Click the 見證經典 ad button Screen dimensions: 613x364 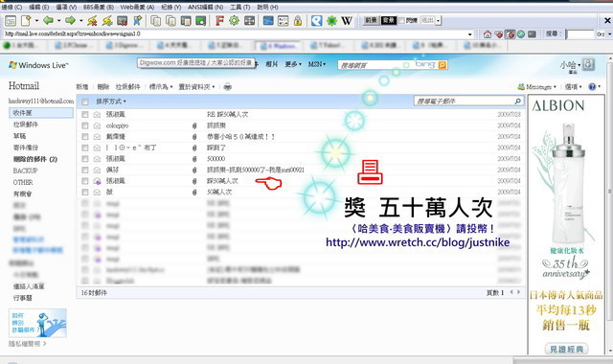point(566,349)
